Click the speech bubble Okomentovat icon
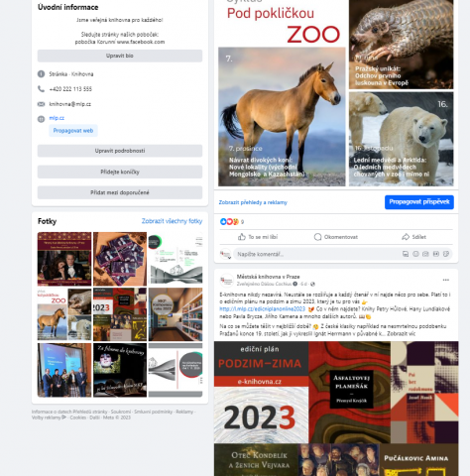 [317, 237]
